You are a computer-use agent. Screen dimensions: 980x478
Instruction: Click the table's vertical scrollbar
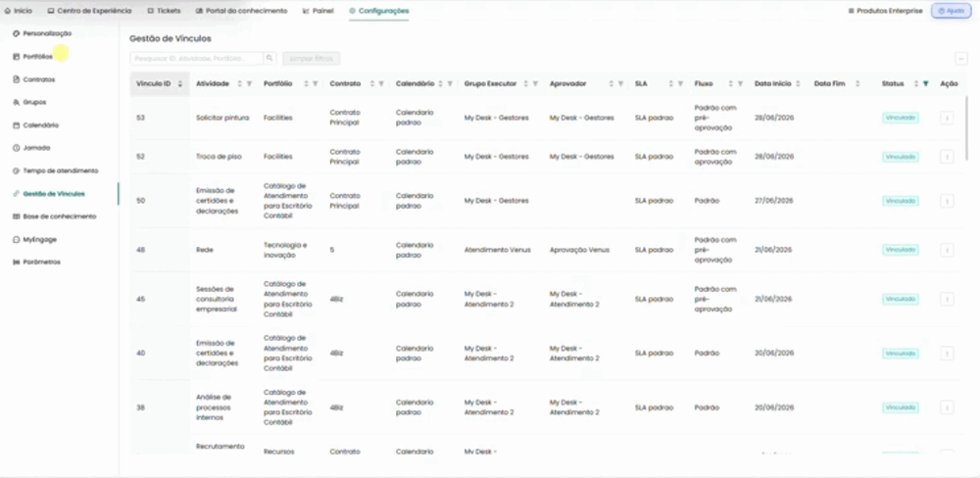(967, 128)
